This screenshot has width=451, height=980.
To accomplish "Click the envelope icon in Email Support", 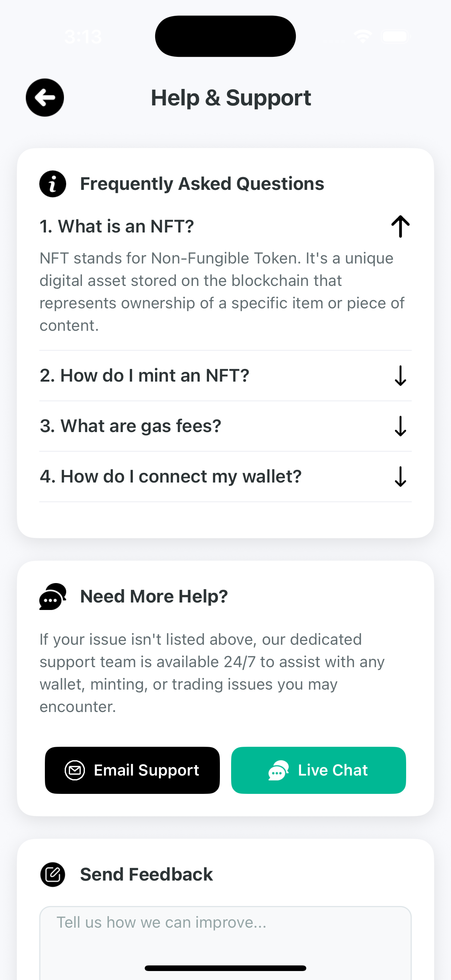I will click(75, 770).
